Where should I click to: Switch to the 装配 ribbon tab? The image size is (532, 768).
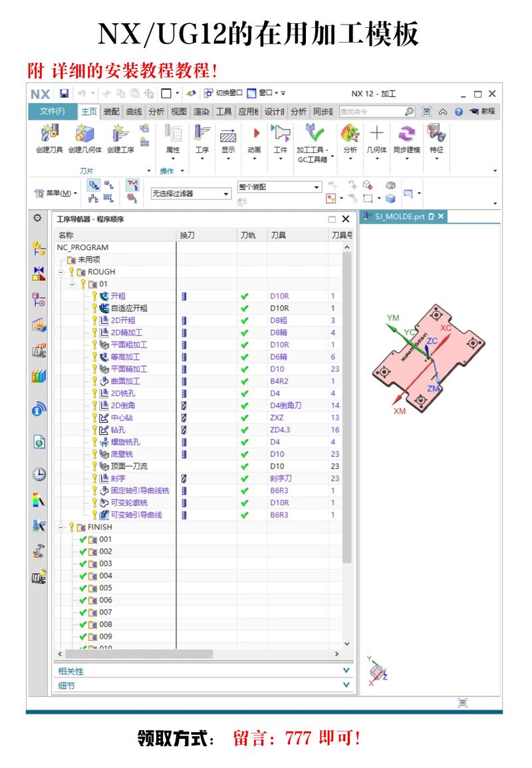click(112, 112)
